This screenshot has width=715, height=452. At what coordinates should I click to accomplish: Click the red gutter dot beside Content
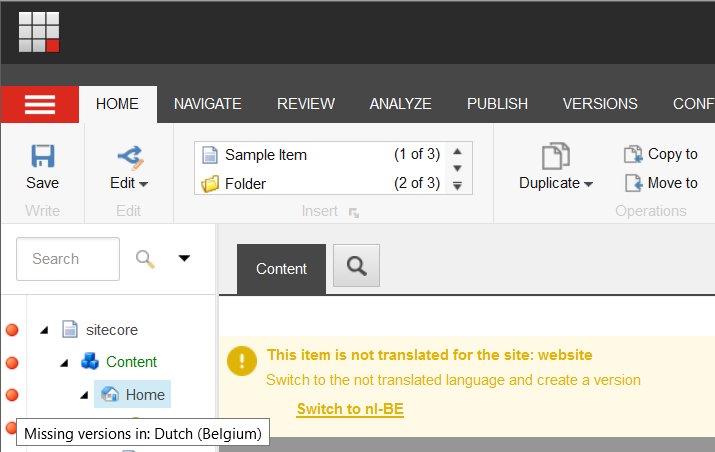tap(12, 363)
